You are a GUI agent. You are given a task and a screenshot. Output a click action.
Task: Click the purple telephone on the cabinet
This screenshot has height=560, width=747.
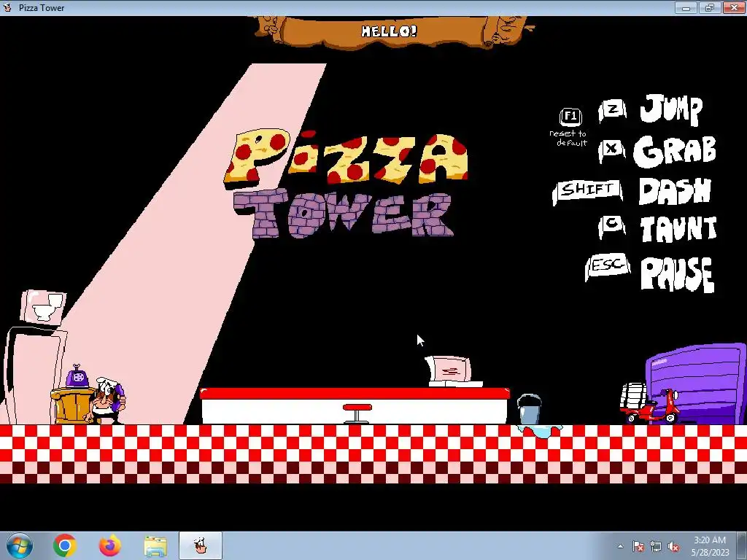tap(77, 376)
